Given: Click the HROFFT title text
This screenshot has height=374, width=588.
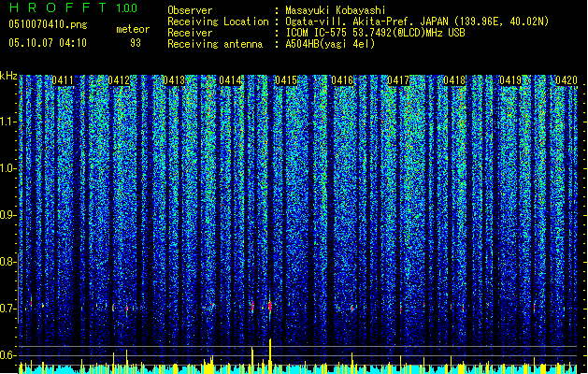Looking at the screenshot, I should (x=58, y=7).
